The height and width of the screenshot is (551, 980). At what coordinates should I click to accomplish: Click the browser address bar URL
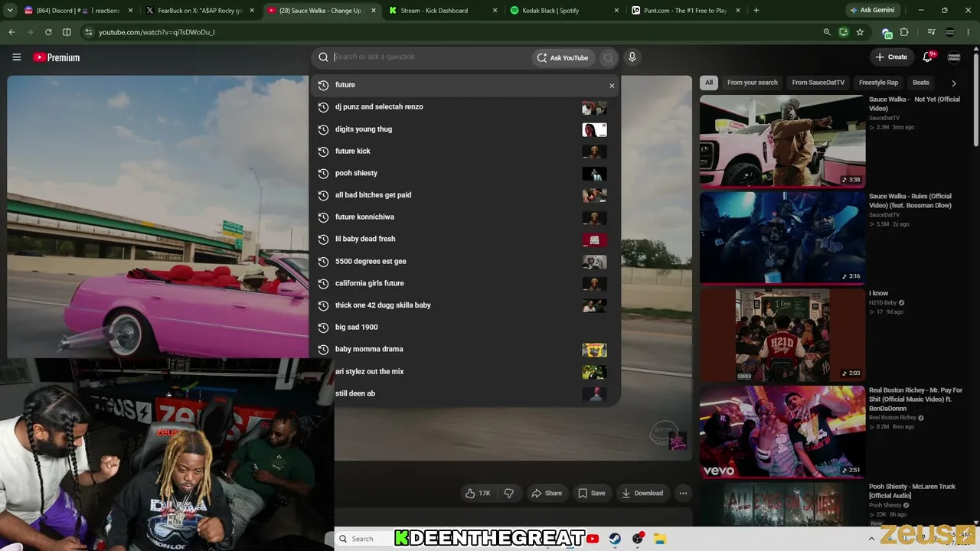coord(156,32)
